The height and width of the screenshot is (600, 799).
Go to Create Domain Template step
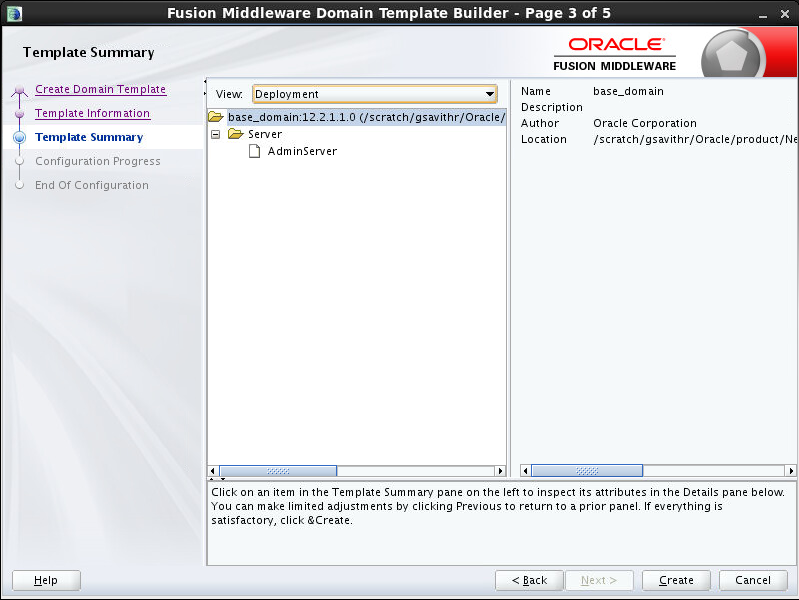[100, 89]
